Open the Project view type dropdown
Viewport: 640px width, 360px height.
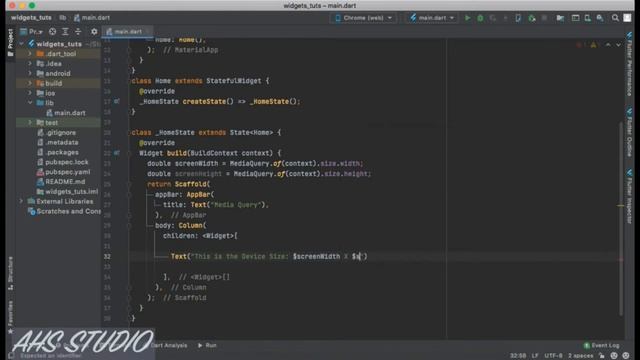coord(31,31)
